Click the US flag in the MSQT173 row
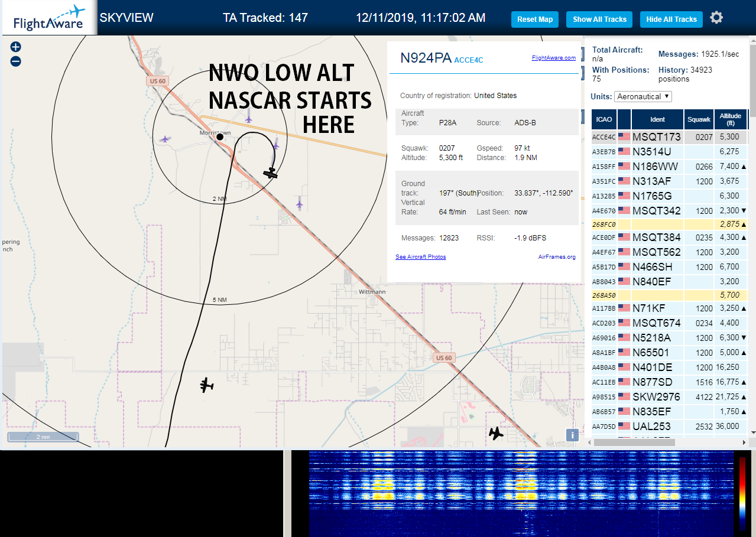This screenshot has width=756, height=537. (x=624, y=137)
